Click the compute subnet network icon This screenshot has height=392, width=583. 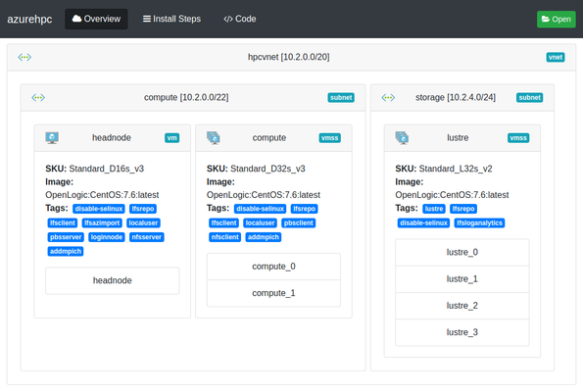pos(38,97)
